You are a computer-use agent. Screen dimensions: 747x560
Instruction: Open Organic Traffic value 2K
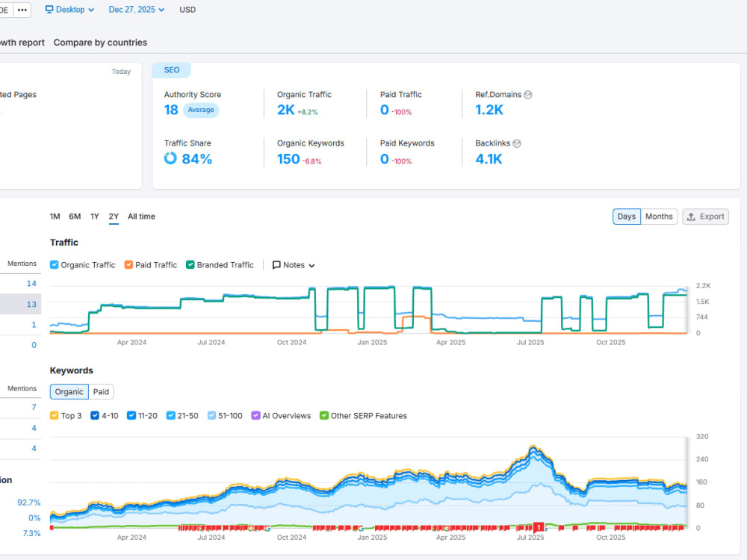click(286, 110)
